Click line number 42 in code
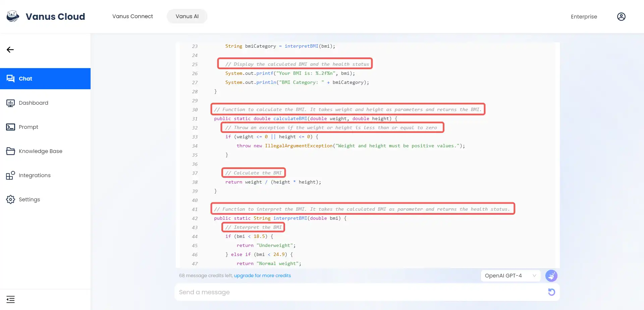Image resolution: width=644 pixels, height=310 pixels. coord(195,218)
